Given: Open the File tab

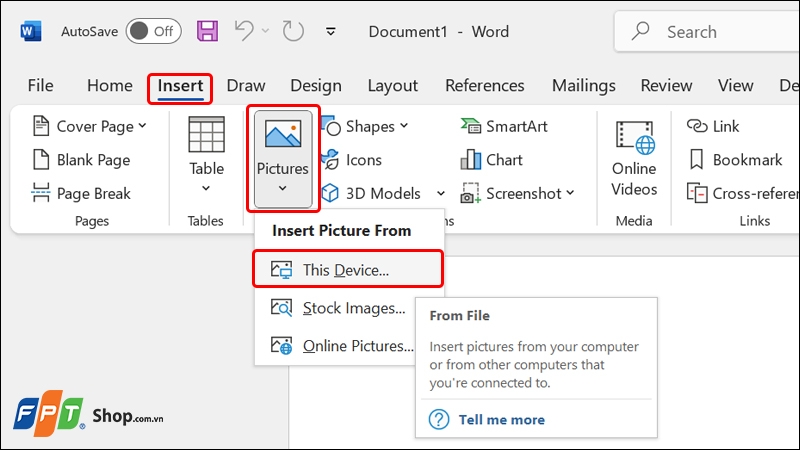Looking at the screenshot, I should [40, 85].
